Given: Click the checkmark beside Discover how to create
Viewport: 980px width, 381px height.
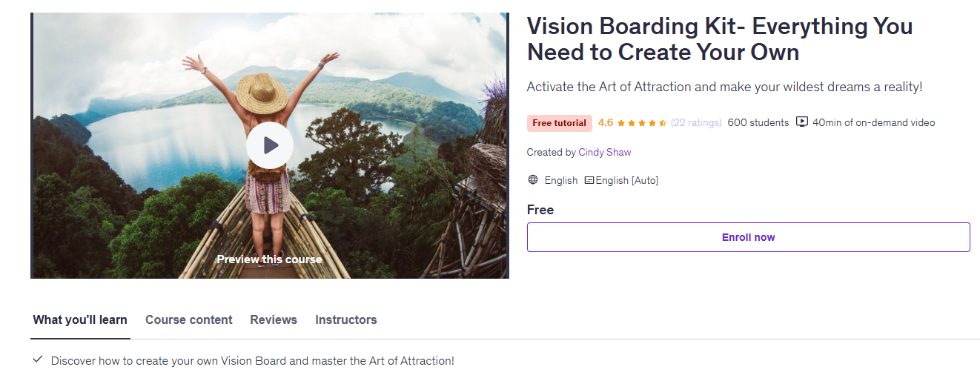Looking at the screenshot, I should pyautogui.click(x=38, y=360).
